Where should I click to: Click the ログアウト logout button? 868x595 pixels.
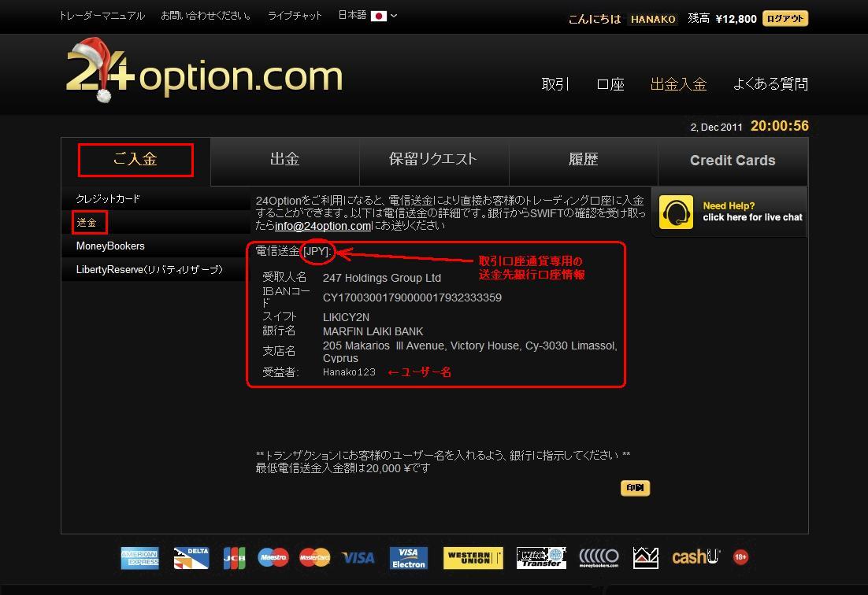(x=785, y=18)
